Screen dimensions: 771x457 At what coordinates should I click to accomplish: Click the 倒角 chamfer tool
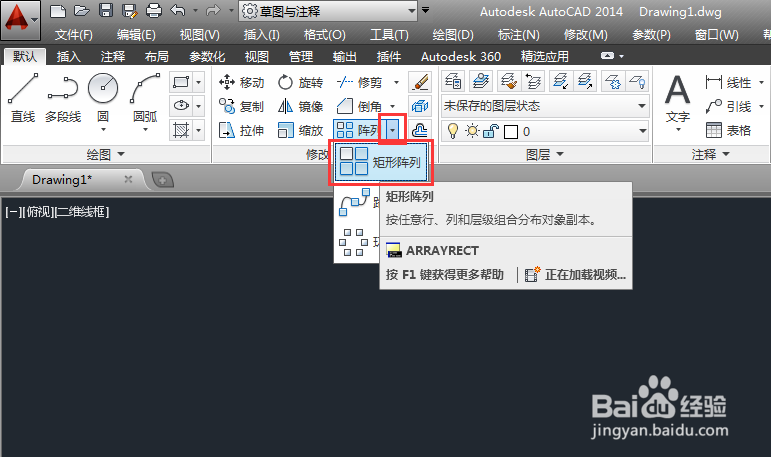pos(359,106)
